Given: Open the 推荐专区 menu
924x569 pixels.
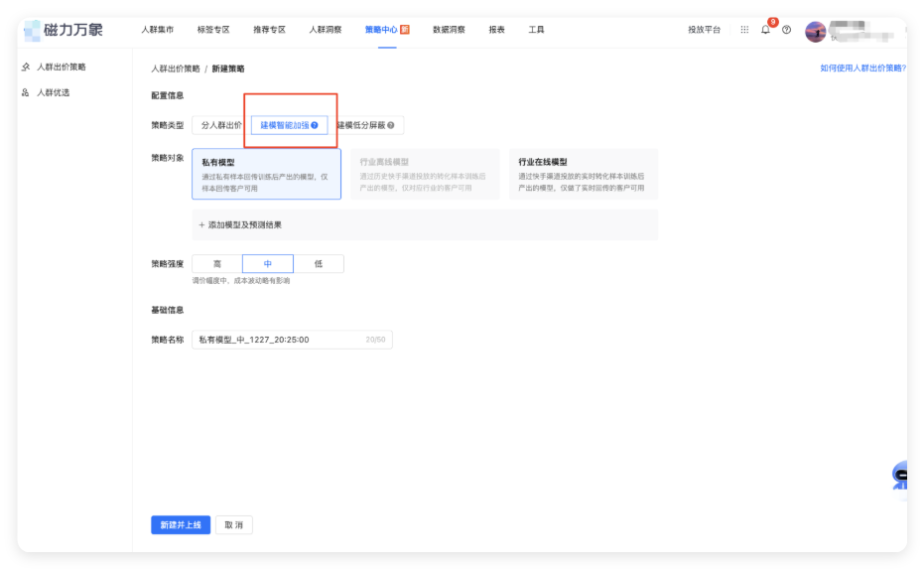Looking at the screenshot, I should [x=269, y=30].
